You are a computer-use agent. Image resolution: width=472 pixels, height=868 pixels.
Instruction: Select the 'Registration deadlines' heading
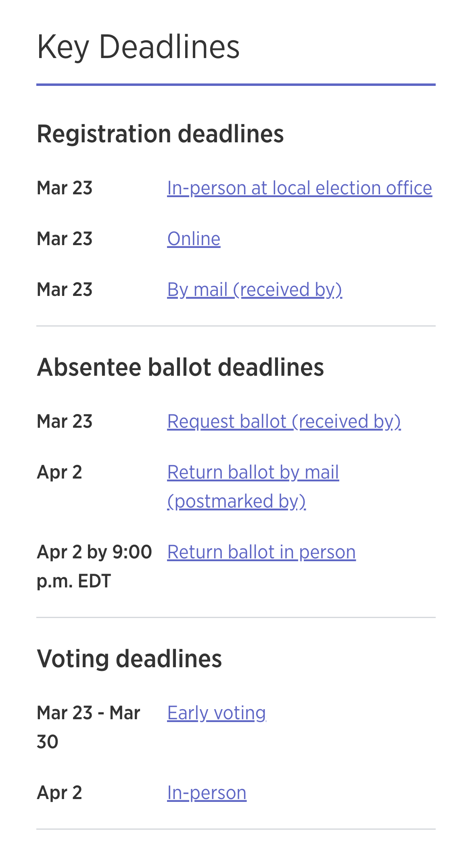click(160, 133)
